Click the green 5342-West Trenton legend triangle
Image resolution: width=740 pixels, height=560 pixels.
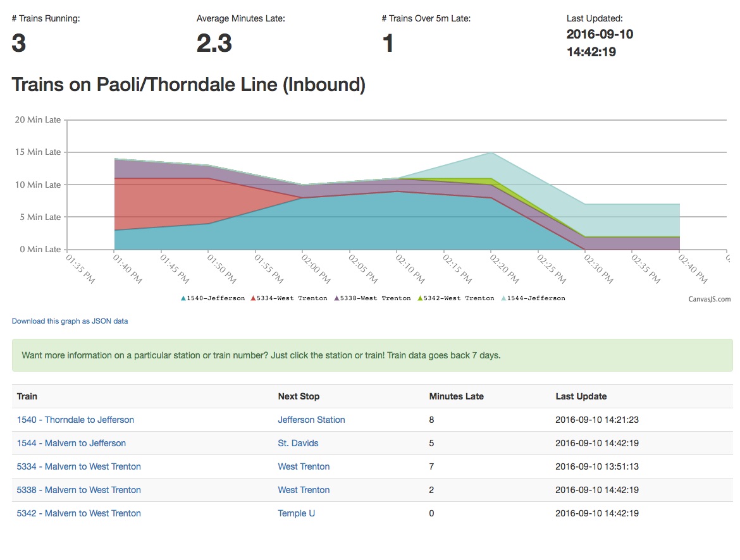(x=421, y=298)
